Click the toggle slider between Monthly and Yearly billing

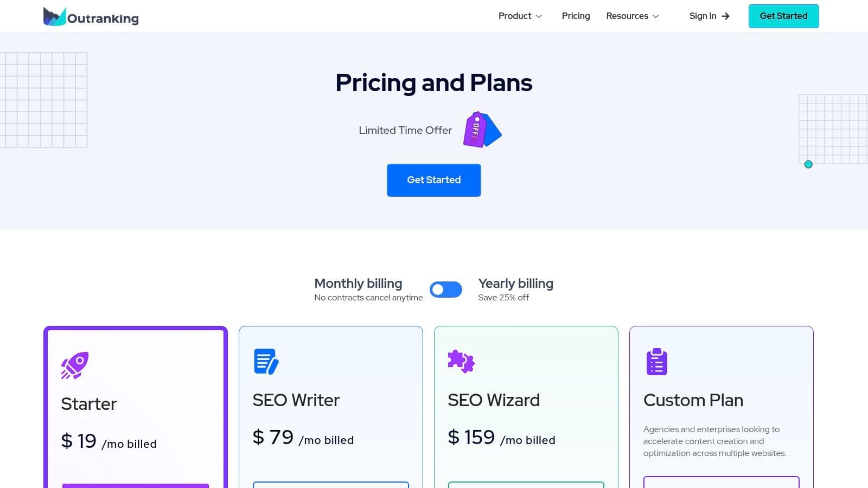[446, 290]
